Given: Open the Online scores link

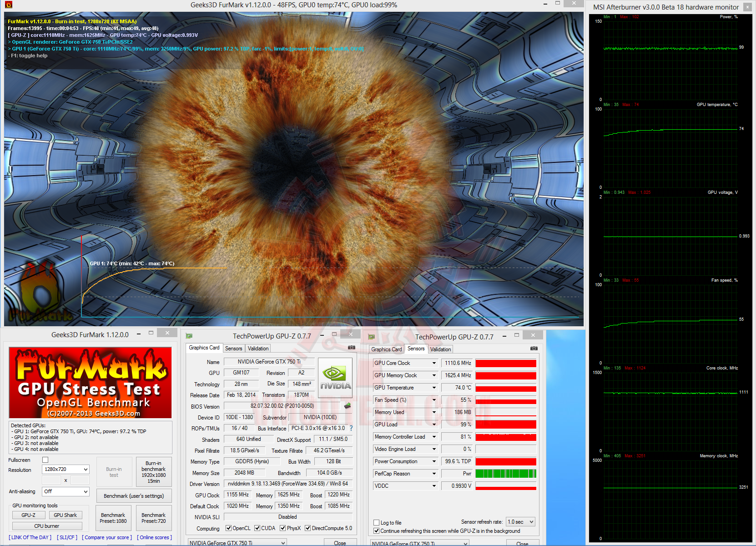Looking at the screenshot, I should pos(155,537).
